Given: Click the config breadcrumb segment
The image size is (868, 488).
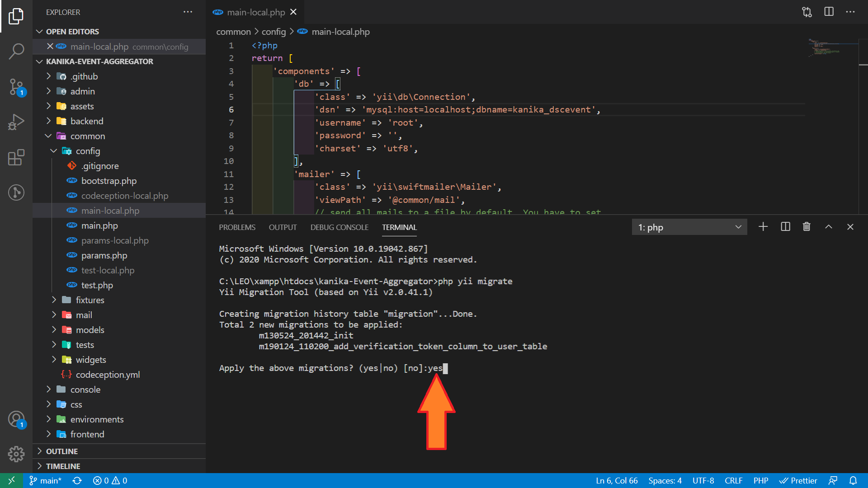Looking at the screenshot, I should (274, 32).
